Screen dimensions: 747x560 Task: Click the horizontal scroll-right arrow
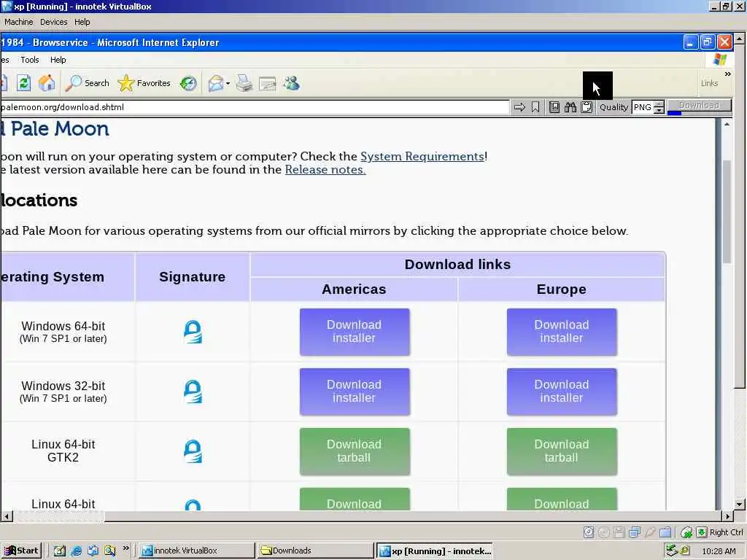(727, 516)
